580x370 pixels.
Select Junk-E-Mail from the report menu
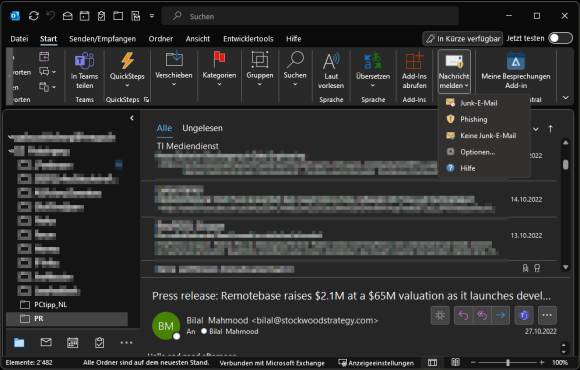click(484, 103)
